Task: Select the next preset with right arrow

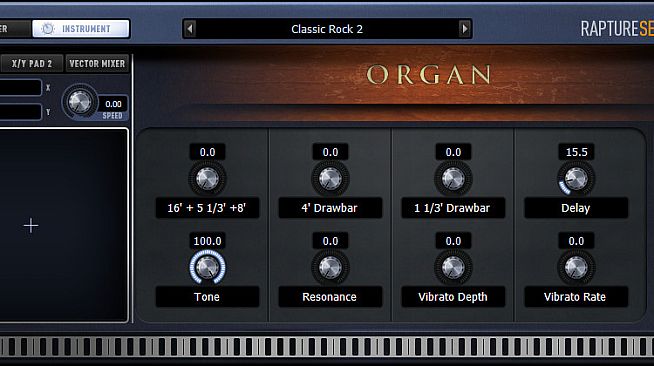Action: point(465,29)
